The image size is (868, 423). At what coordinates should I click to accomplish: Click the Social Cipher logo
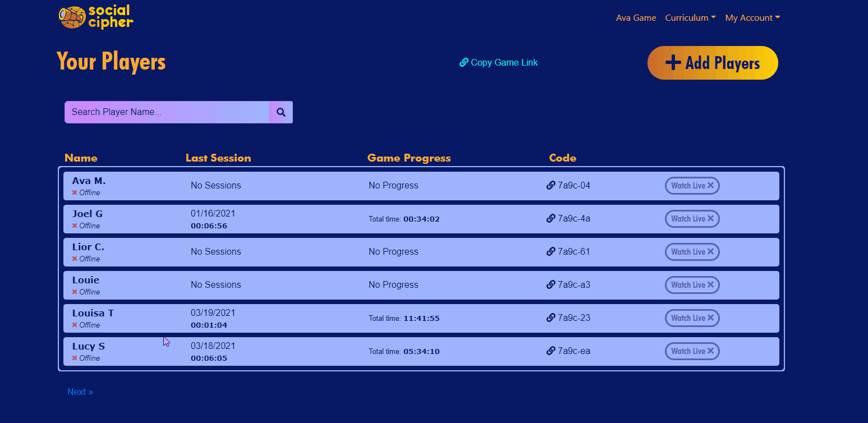(x=96, y=17)
